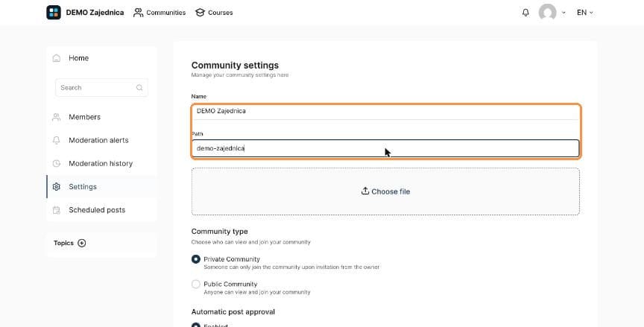The width and height of the screenshot is (644, 327).
Task: Click the DEMO Zajednica app logo icon
Action: click(x=54, y=13)
